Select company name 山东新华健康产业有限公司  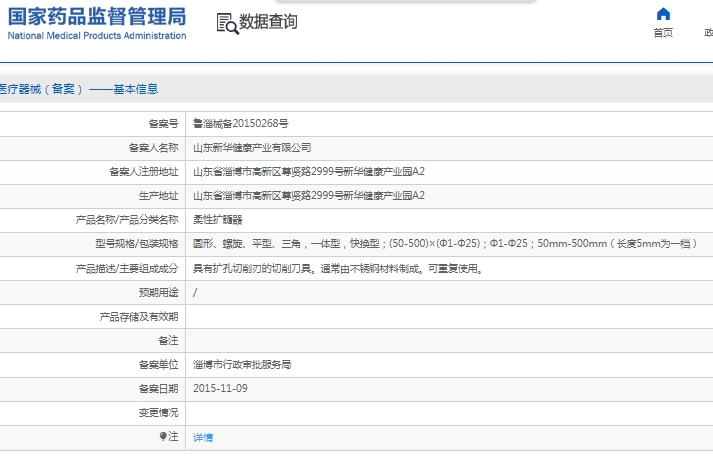[252, 147]
